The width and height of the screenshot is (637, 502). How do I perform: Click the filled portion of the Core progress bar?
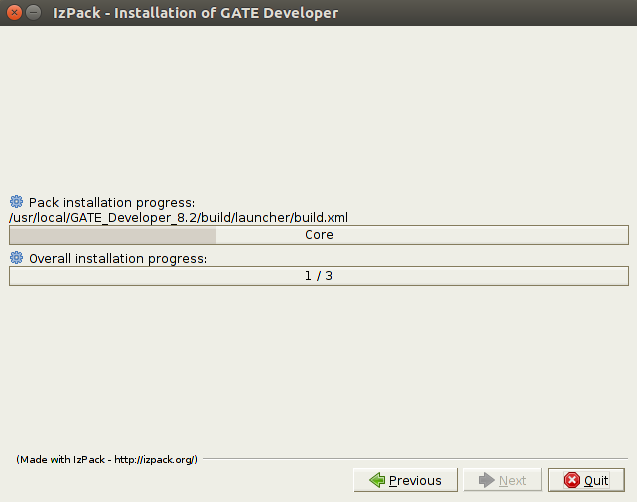[x=113, y=235]
